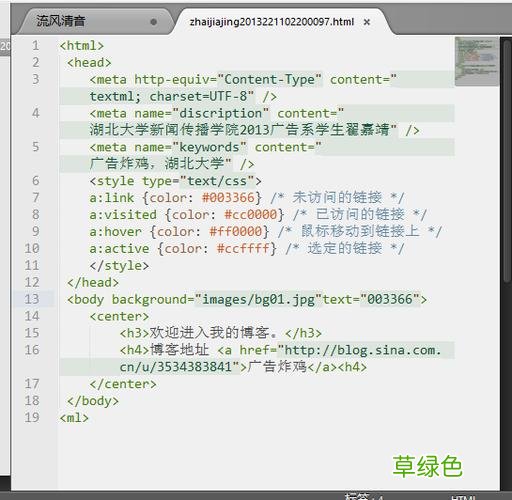
Task: Click the #cc0000 color value
Action: click(251, 215)
